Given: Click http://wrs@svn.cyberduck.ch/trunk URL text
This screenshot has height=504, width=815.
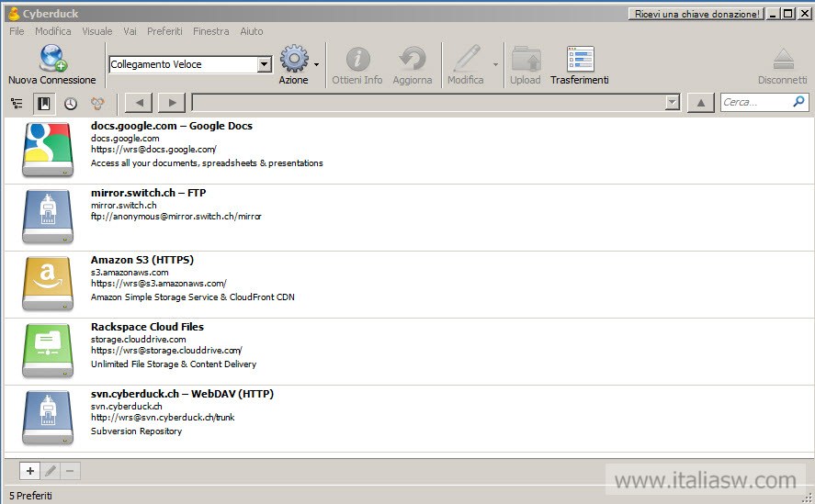Looking at the screenshot, I should pos(163,418).
